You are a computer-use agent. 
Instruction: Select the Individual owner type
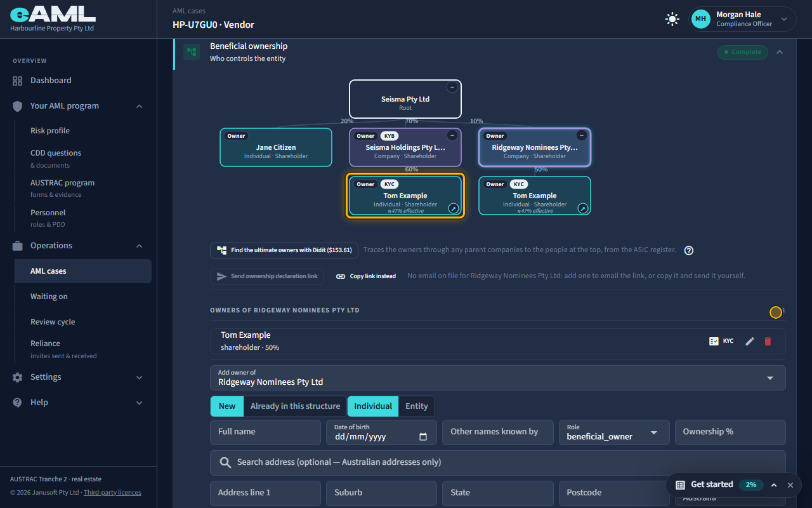(373, 406)
